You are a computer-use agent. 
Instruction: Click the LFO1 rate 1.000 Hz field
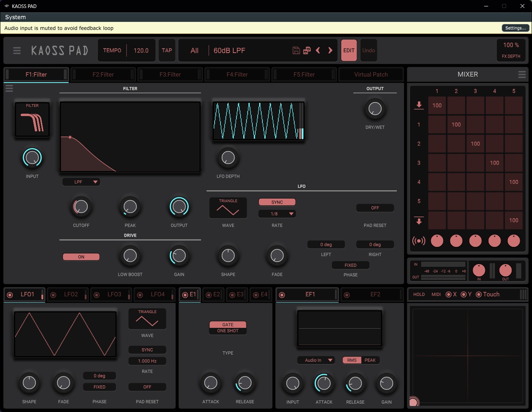pos(147,361)
